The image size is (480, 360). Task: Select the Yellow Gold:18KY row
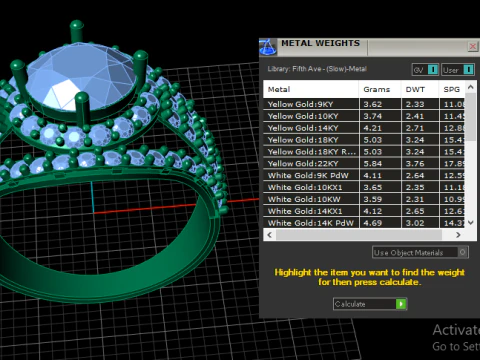click(x=364, y=140)
